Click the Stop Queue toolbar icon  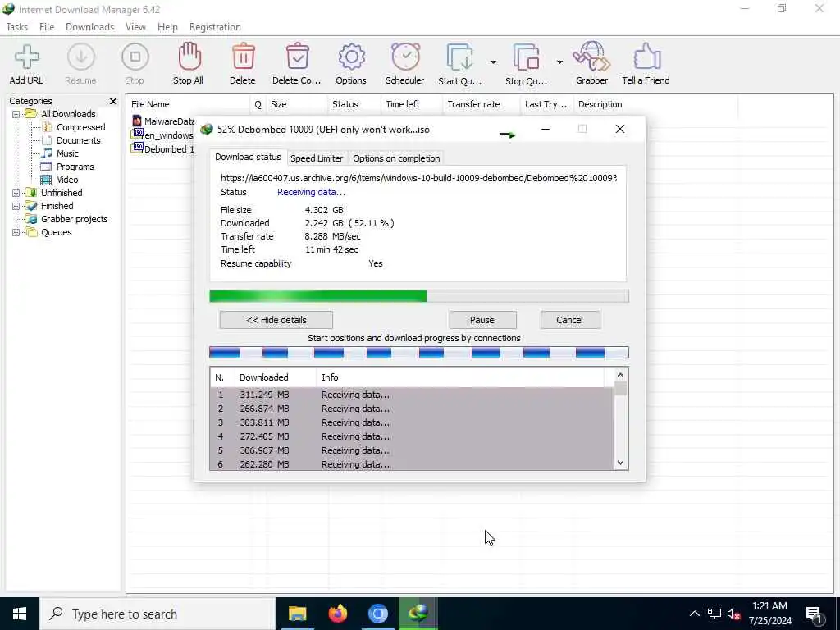(527, 57)
